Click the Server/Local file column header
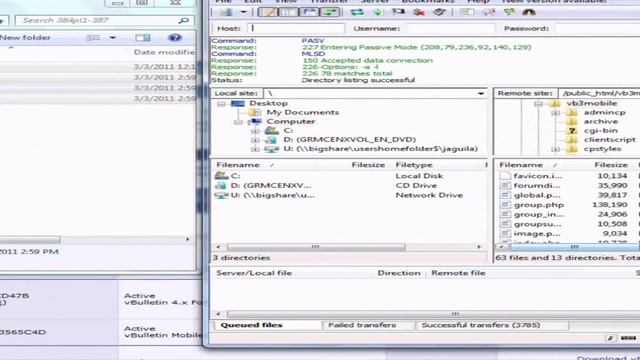640x360 pixels. [254, 273]
